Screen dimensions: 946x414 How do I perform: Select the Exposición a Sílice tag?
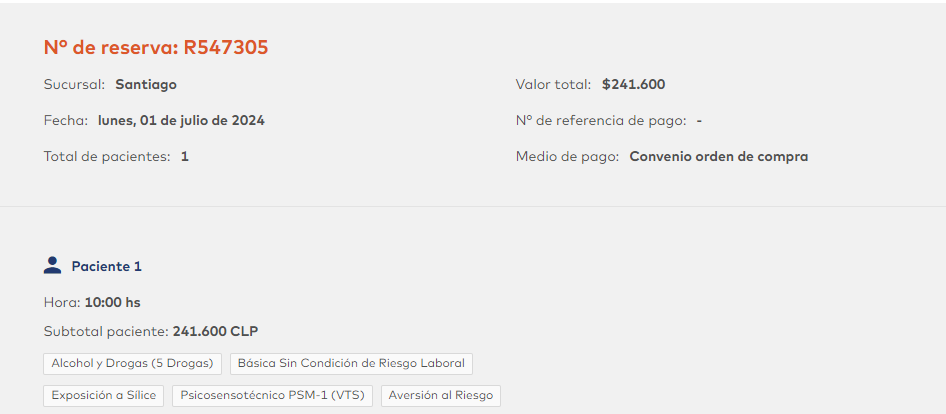pyautogui.click(x=104, y=396)
